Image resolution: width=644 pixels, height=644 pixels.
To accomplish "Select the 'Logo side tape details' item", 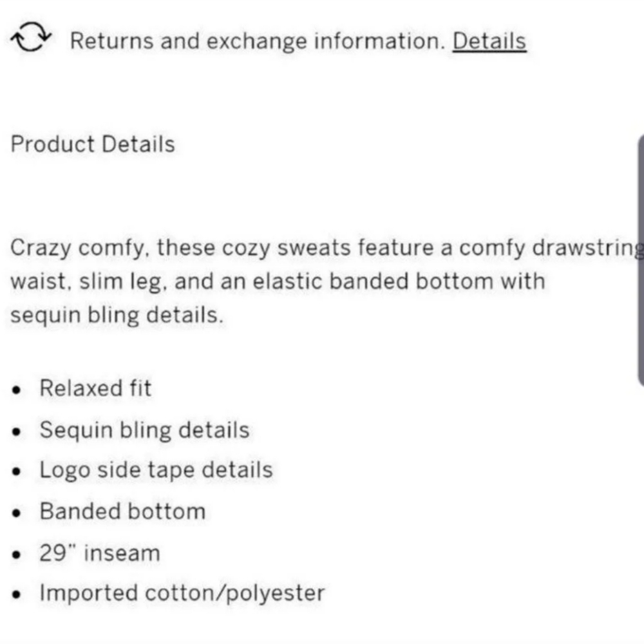I will coord(156,470).
